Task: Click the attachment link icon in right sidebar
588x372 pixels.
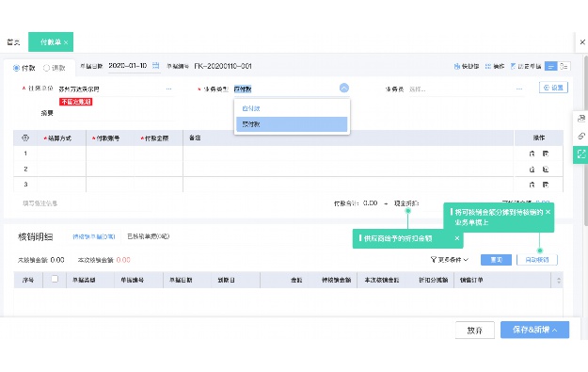Action: (581, 136)
